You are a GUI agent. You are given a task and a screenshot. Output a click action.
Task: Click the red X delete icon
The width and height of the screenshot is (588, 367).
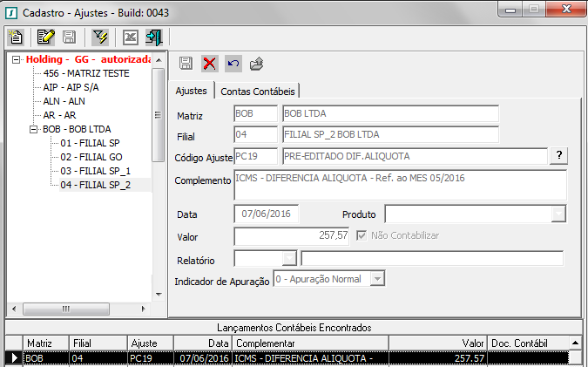(x=209, y=63)
